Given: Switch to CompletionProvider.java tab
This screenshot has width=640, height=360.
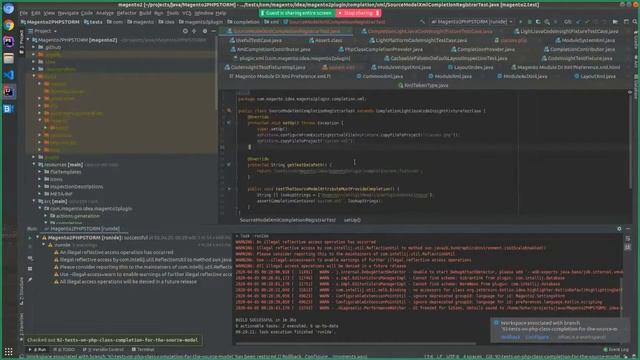Looking at the screenshot, I should click(x=482, y=49).
